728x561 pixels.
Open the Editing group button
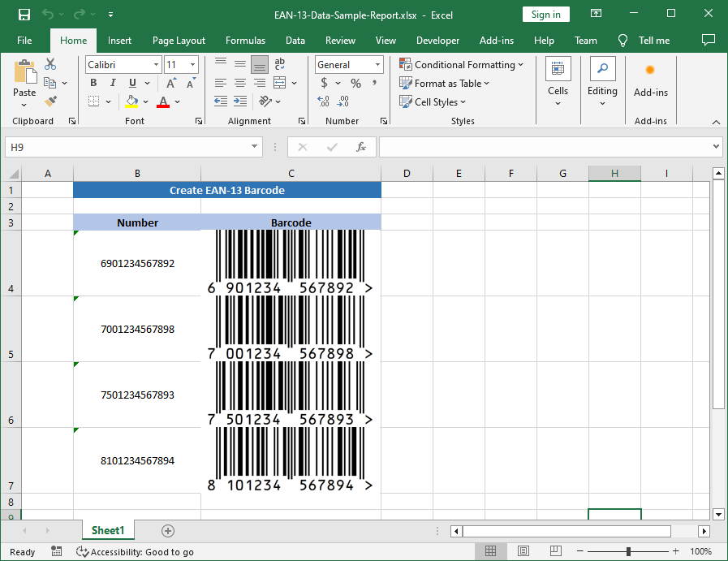coord(603,82)
